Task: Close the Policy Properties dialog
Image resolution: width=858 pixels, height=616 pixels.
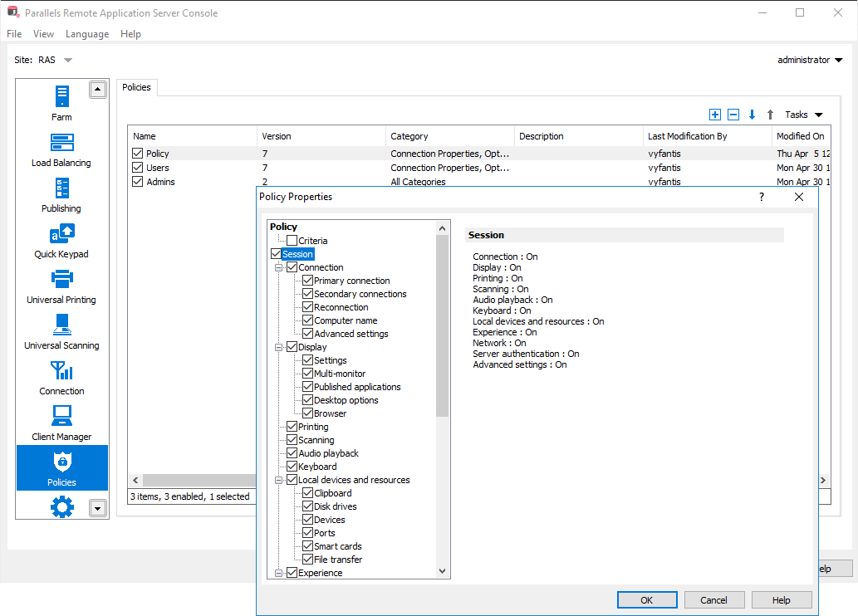Action: coord(799,197)
